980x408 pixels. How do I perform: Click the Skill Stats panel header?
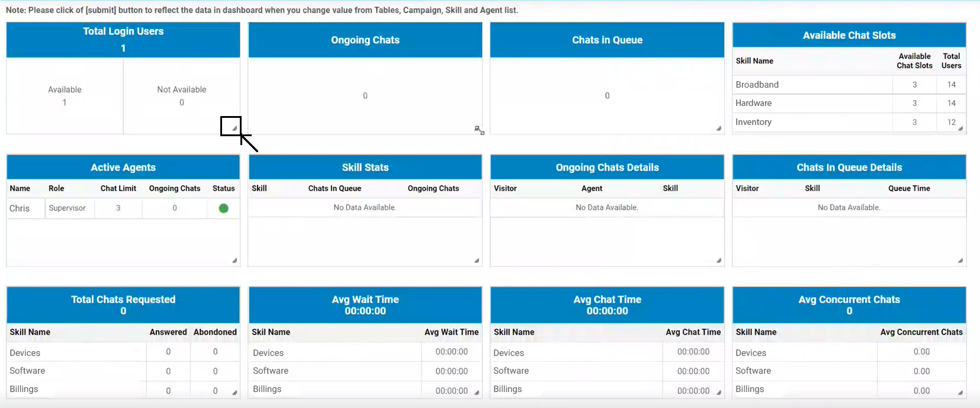pyautogui.click(x=365, y=168)
